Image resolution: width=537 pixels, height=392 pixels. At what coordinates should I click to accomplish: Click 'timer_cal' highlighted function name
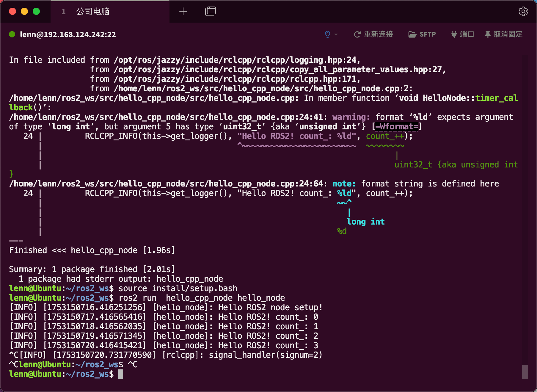[497, 98]
